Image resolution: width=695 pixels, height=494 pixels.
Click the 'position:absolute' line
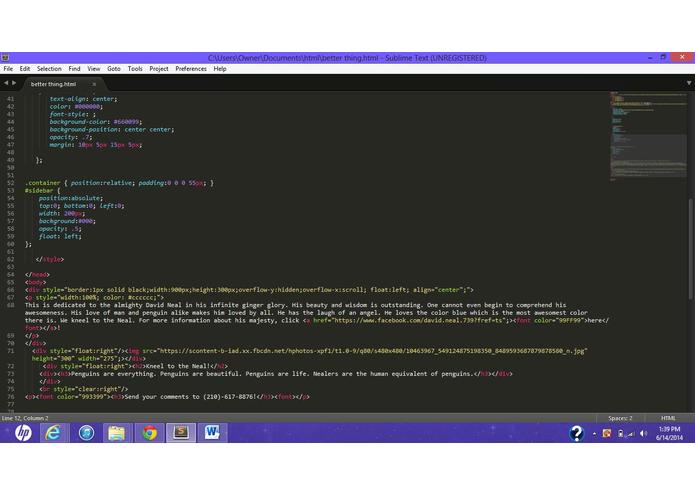(x=71, y=198)
